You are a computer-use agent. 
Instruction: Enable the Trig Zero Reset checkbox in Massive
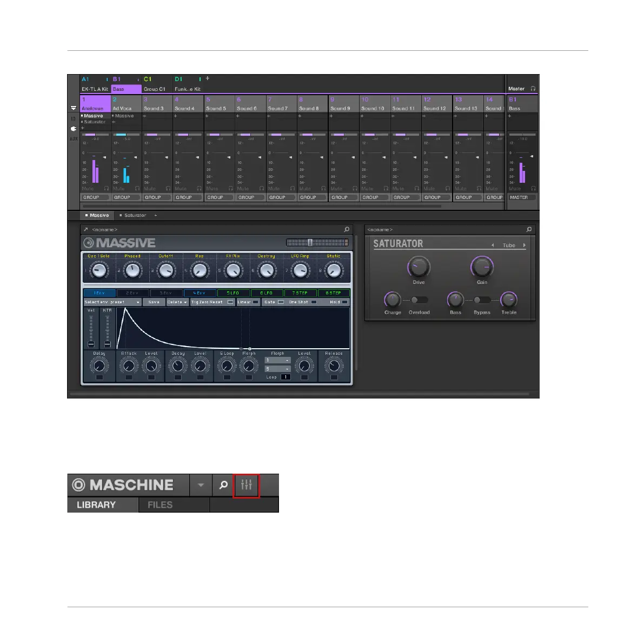click(230, 302)
